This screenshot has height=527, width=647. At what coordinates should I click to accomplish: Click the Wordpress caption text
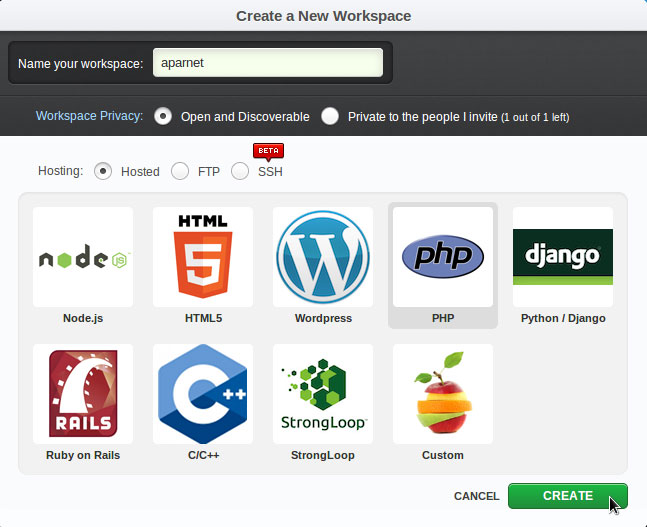[324, 318]
